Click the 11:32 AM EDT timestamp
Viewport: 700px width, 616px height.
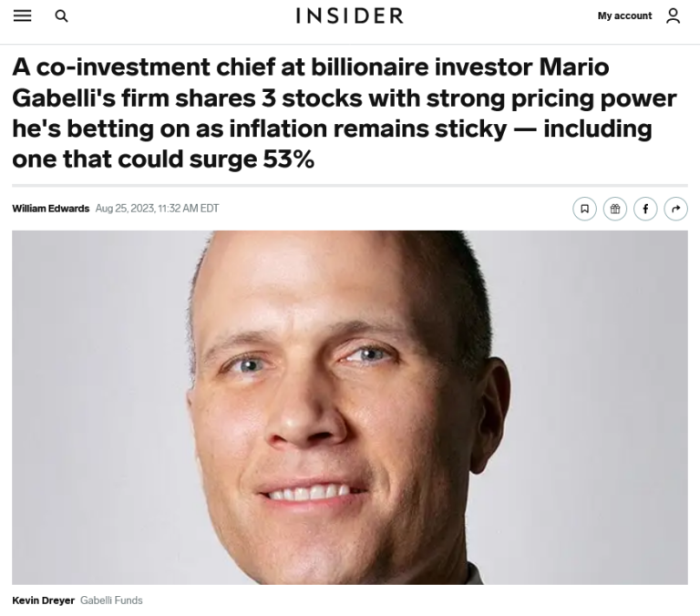[189, 209]
